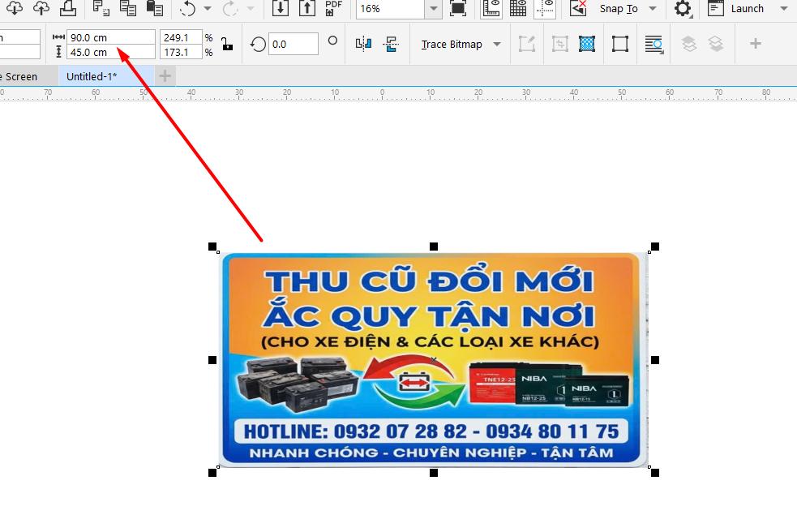Screen dimensions: 797x532
Task: Open the Wrap text icon
Action: [x=653, y=45]
